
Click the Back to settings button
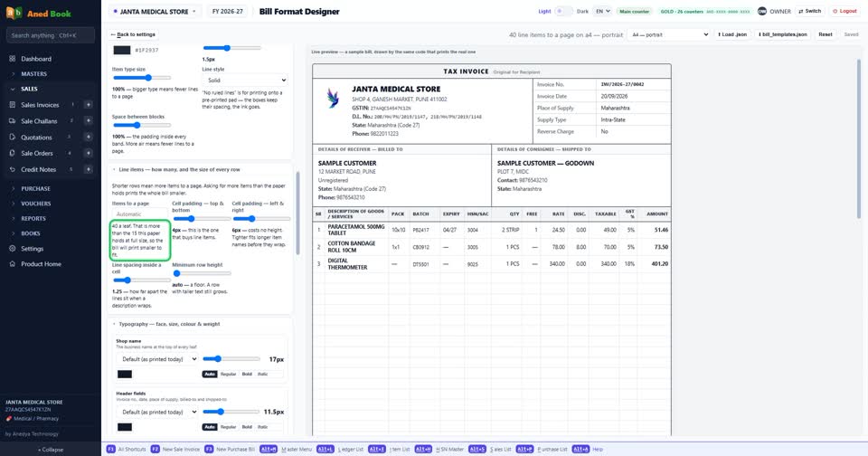tap(134, 34)
